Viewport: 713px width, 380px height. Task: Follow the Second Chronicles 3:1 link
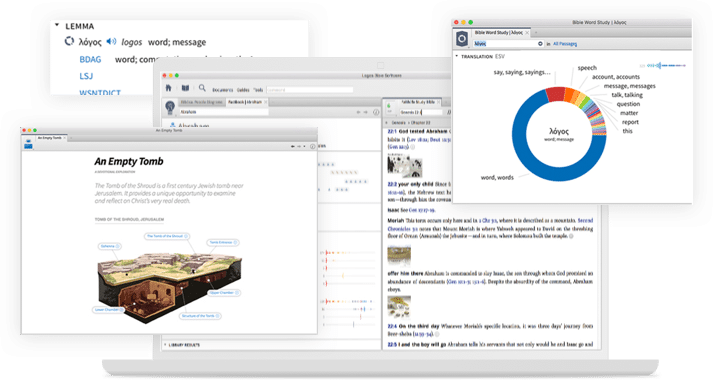(x=491, y=225)
